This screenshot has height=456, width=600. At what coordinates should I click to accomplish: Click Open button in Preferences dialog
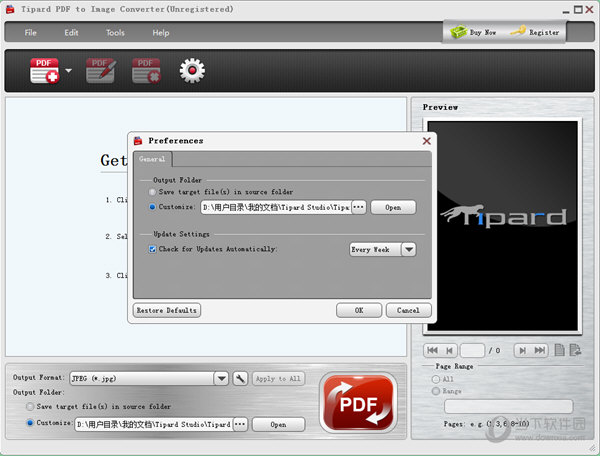point(393,207)
